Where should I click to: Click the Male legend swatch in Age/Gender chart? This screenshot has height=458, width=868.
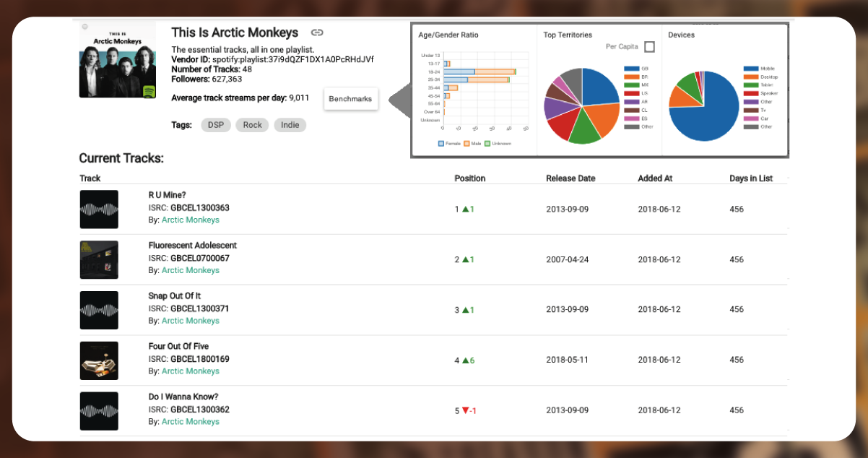[x=466, y=144]
